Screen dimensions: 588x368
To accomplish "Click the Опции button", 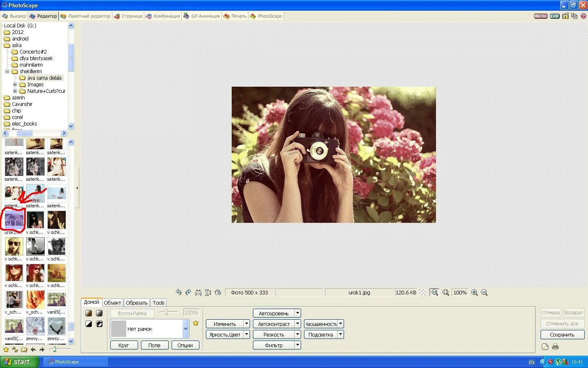I will pos(185,345).
